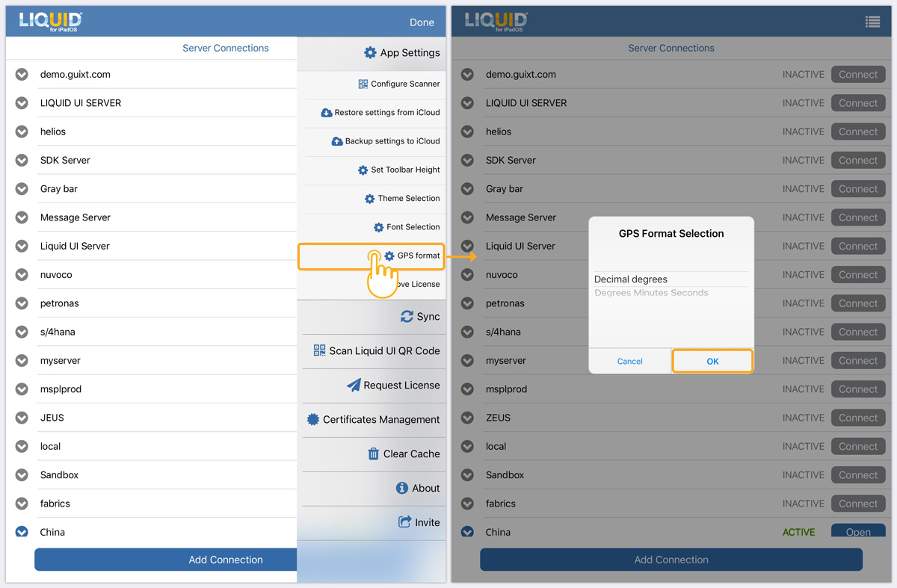Click the Invite share icon
The image size is (897, 588).
tap(404, 522)
